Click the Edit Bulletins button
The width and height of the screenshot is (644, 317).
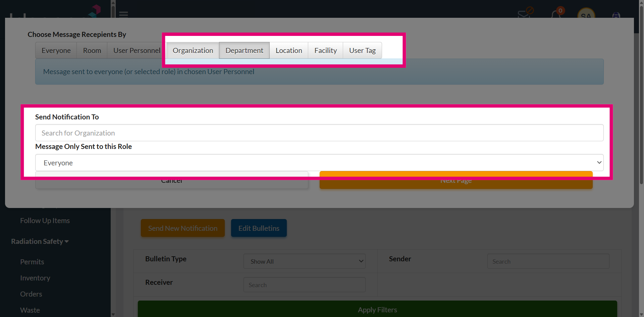coord(259,228)
